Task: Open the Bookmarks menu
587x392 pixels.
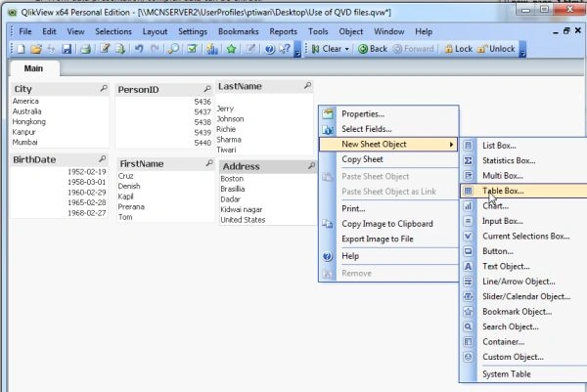Action: coord(238,32)
